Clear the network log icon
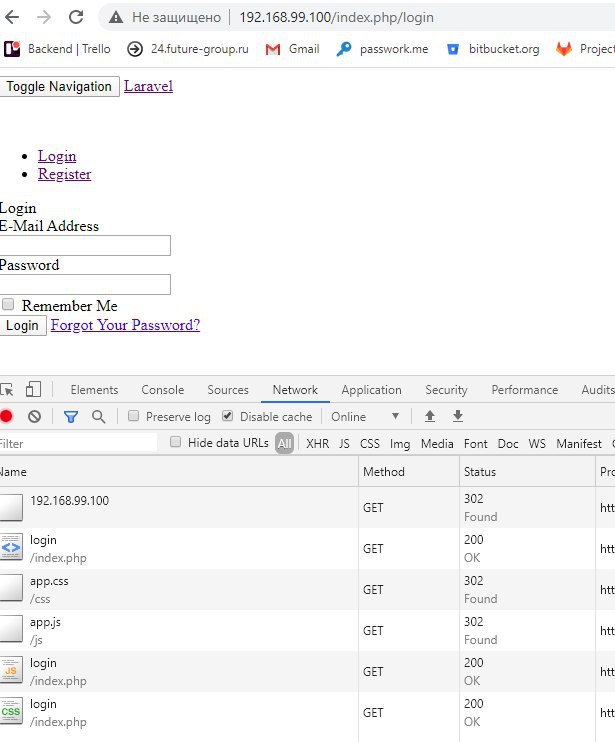The image size is (615, 742). pyautogui.click(x=34, y=416)
